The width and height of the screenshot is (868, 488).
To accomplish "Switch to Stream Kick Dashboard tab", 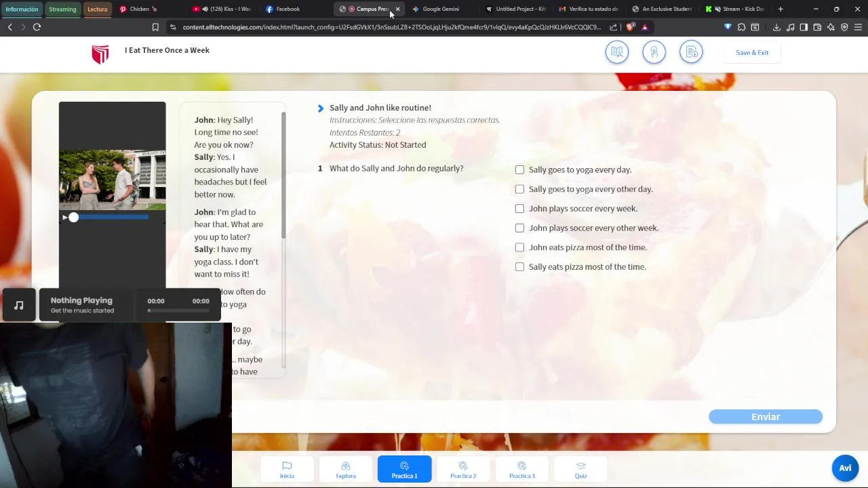I will (735, 9).
